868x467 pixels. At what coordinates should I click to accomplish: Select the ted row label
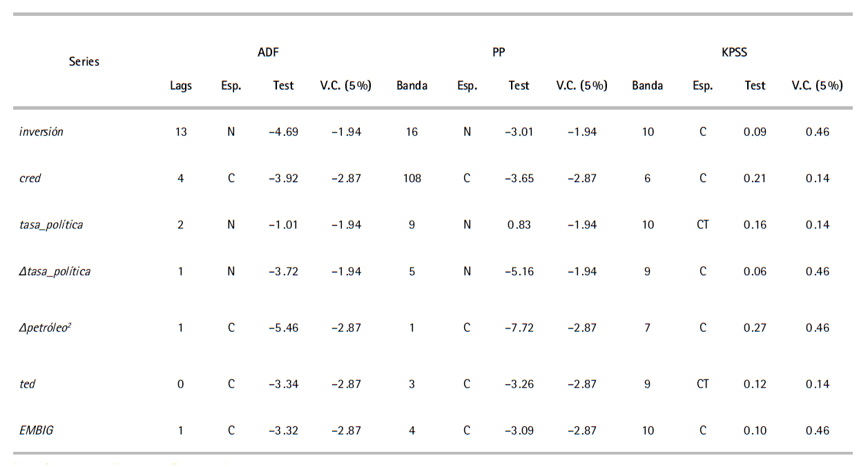pos(28,384)
